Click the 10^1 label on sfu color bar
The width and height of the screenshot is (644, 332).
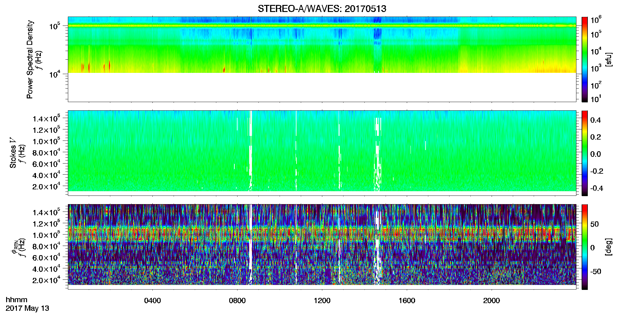tap(596, 99)
